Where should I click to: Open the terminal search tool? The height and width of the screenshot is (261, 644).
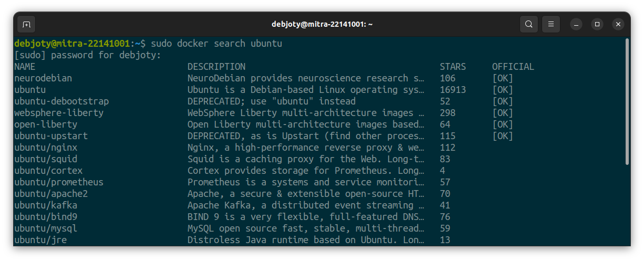click(529, 24)
